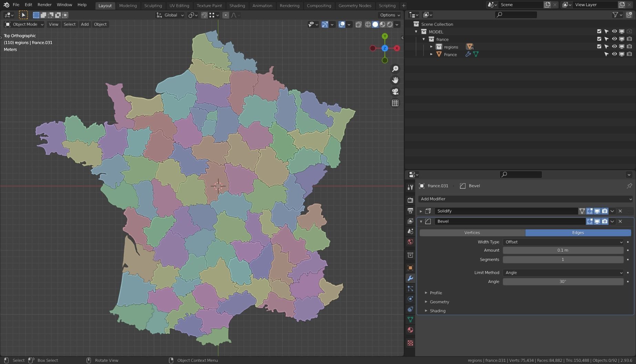Open the Physics properties tab
Screen dimensions: 636x364
tap(410, 299)
